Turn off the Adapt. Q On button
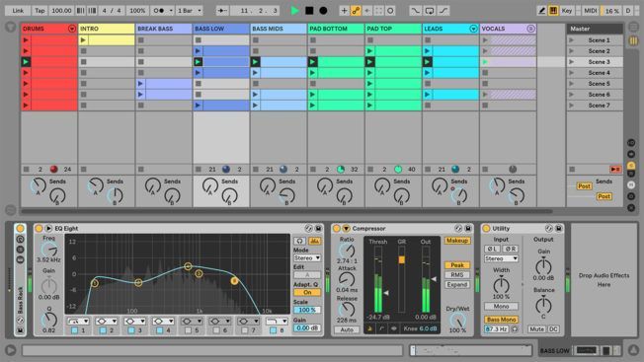 coord(307,292)
